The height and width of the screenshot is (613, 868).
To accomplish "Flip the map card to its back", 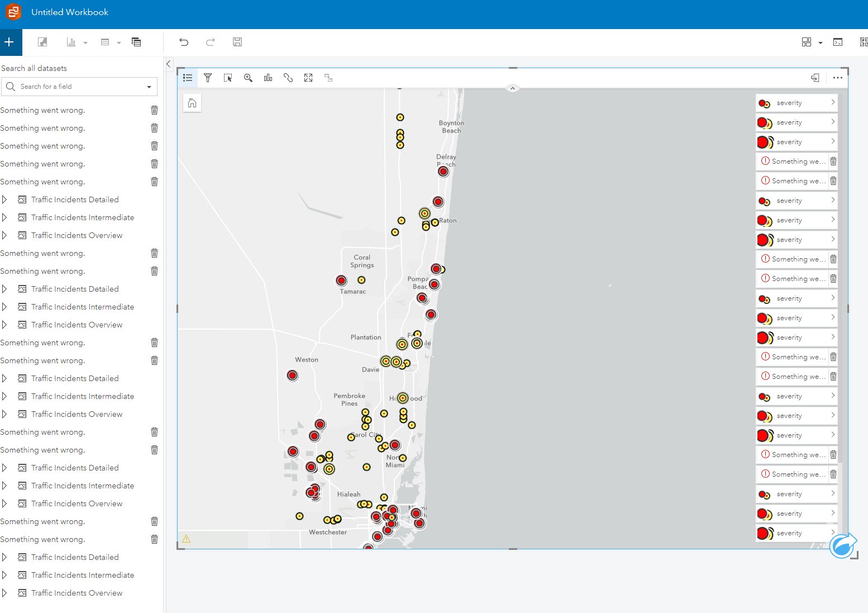I will pos(815,78).
